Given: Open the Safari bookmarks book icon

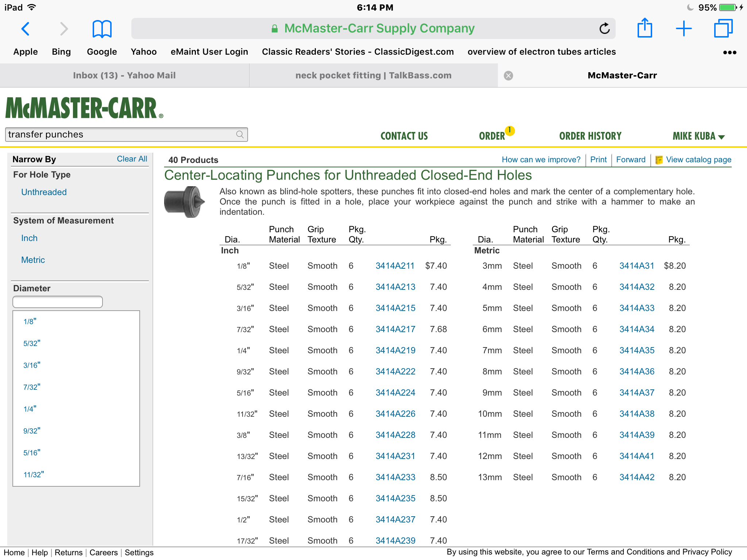Looking at the screenshot, I should [x=102, y=29].
